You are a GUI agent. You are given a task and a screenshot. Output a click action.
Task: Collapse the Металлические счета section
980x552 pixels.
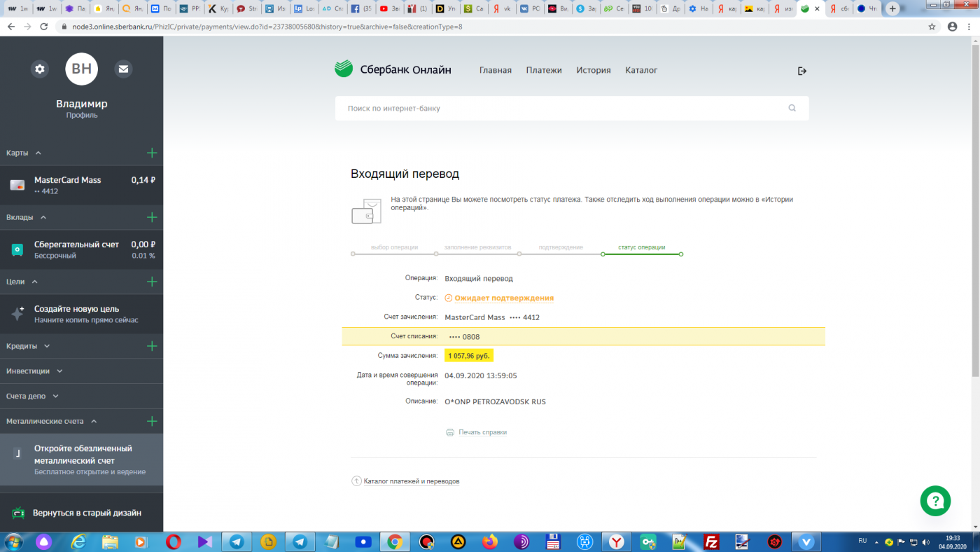pos(94,421)
